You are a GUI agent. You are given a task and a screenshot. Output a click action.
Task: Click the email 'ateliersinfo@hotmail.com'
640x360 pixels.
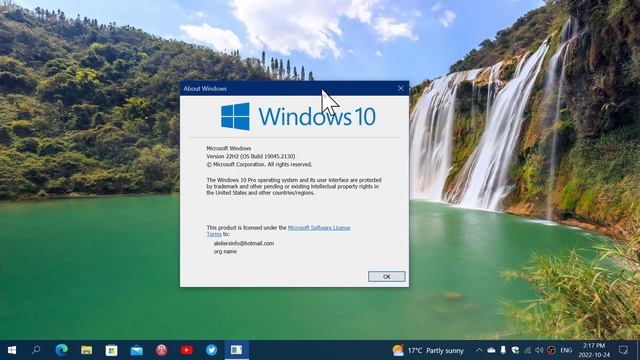(x=244, y=243)
